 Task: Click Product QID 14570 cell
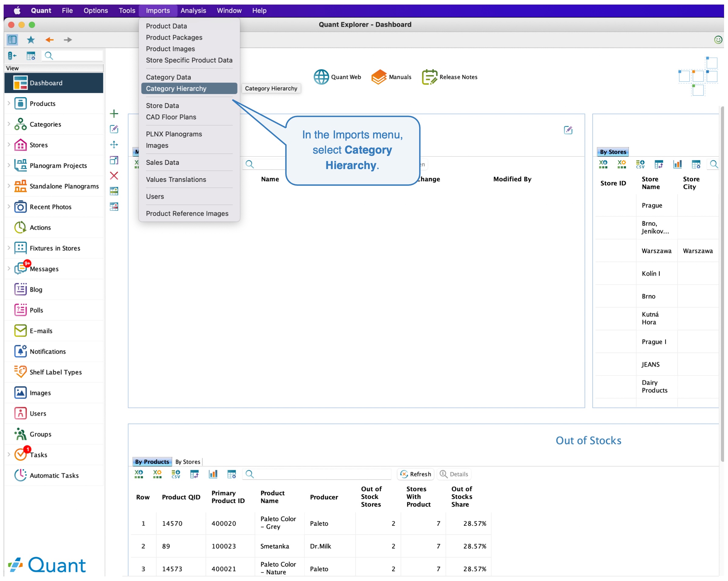[181, 524]
